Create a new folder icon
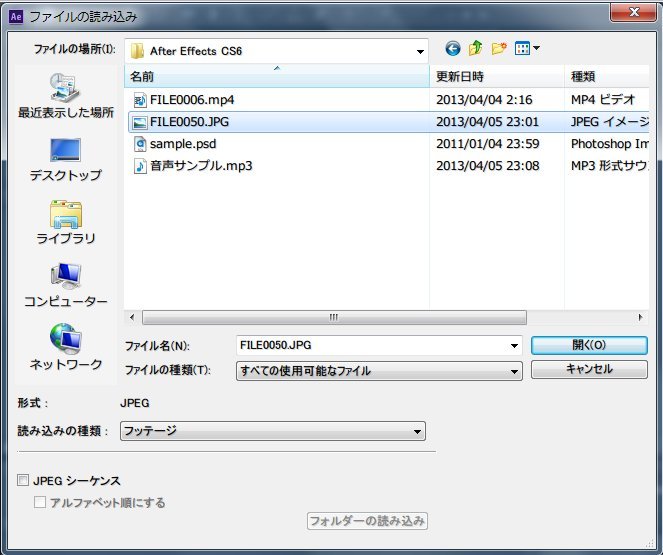 [x=499, y=49]
